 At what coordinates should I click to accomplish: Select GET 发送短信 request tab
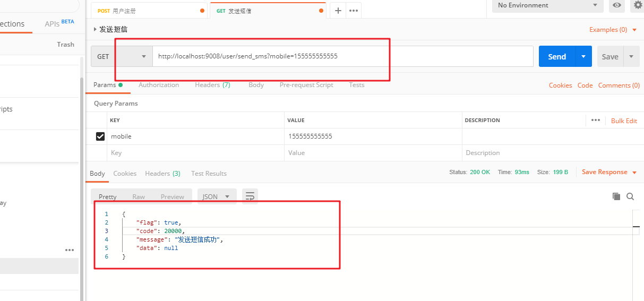point(268,11)
